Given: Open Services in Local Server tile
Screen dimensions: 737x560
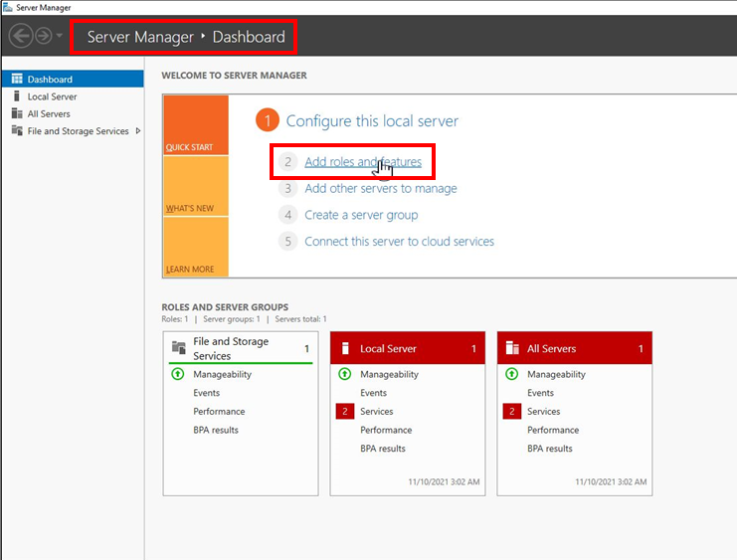Looking at the screenshot, I should pyautogui.click(x=377, y=412).
